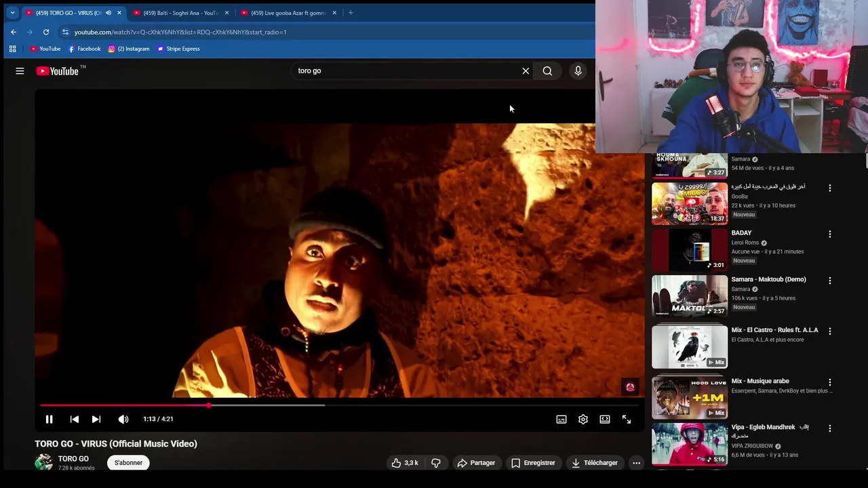Open the player settings gear
868x488 pixels.
click(x=583, y=419)
